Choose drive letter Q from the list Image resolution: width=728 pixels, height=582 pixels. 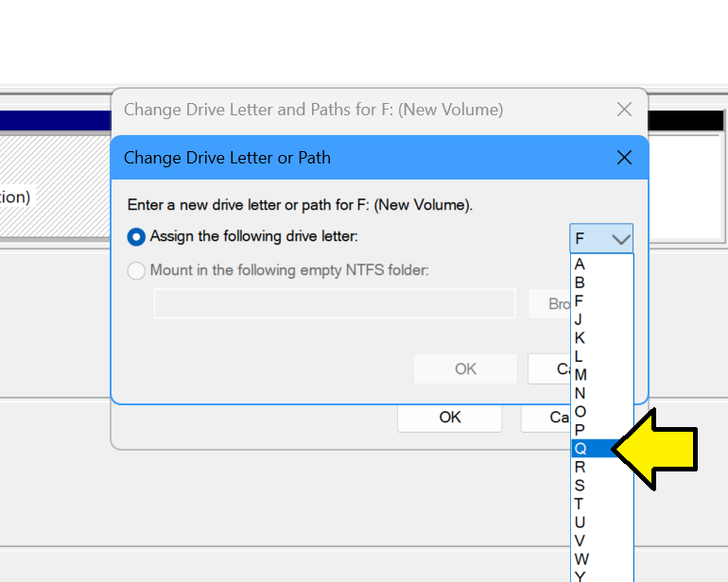581,449
